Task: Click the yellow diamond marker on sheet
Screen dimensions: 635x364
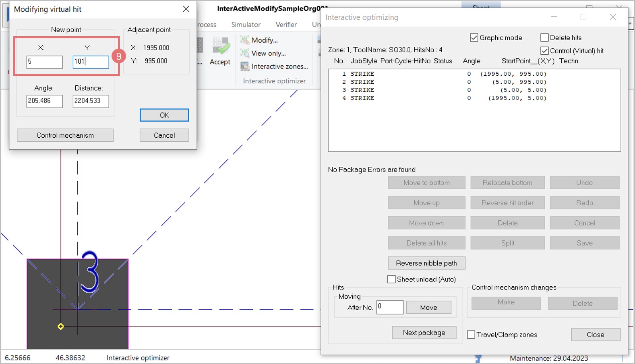Action: pos(61,327)
